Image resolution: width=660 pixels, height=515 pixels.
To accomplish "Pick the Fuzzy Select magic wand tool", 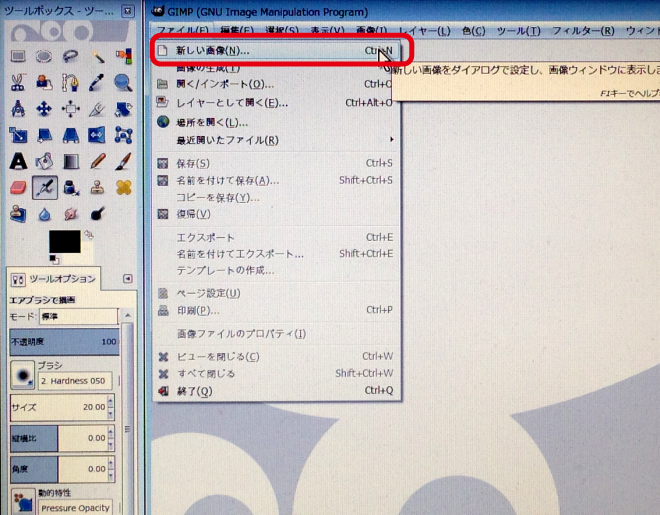I will pyautogui.click(x=97, y=56).
